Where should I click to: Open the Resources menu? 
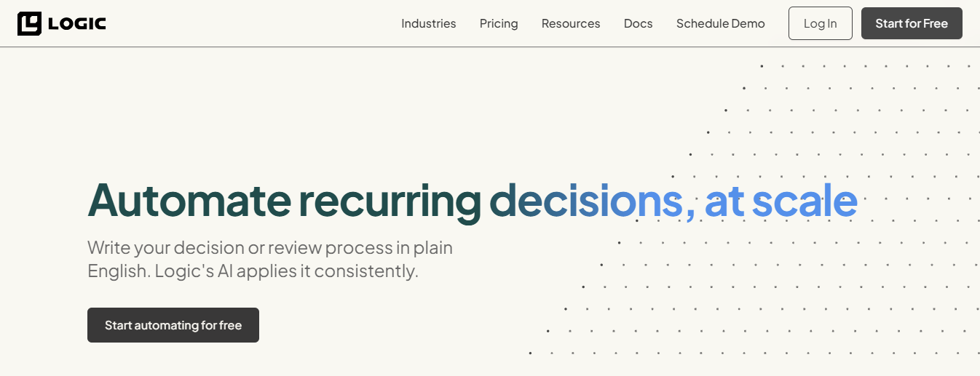click(x=571, y=23)
